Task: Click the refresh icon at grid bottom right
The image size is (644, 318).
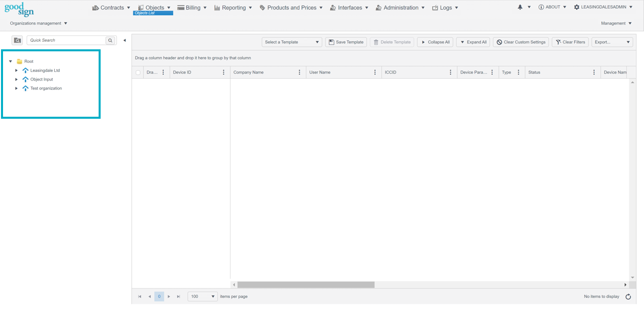Action: 628,297
